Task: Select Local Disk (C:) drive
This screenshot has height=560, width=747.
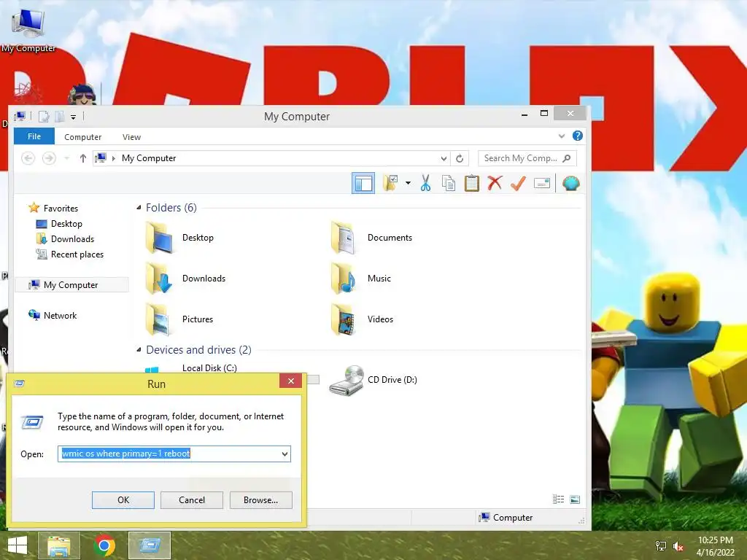Action: [209, 367]
